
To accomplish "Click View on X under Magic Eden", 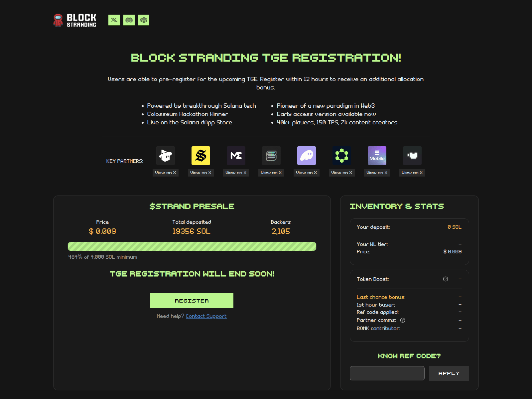I will pyautogui.click(x=236, y=173).
